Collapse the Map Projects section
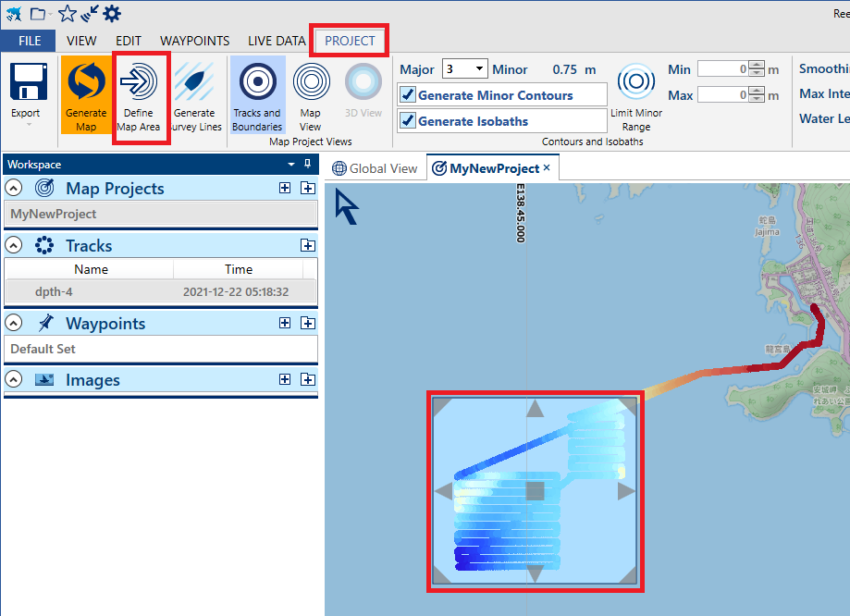This screenshot has width=850, height=616. (x=14, y=189)
